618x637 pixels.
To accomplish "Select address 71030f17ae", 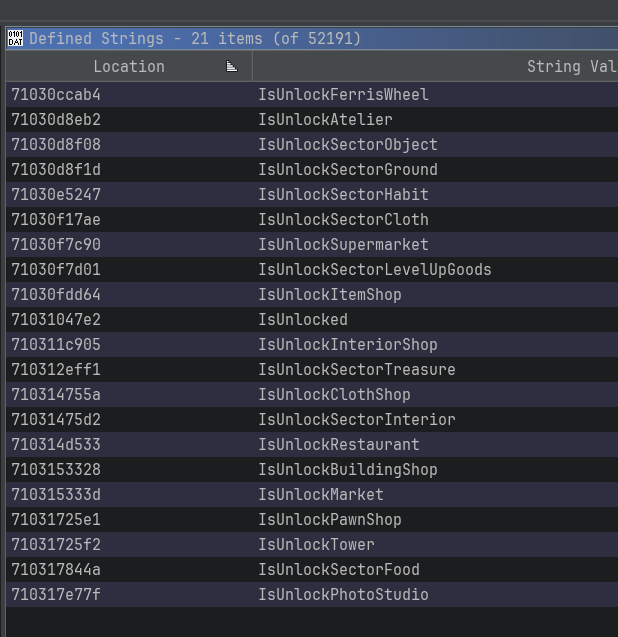I will (56, 220).
